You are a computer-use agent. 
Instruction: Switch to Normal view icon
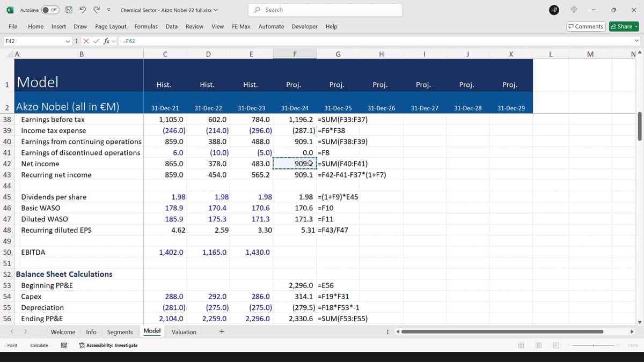point(521,345)
